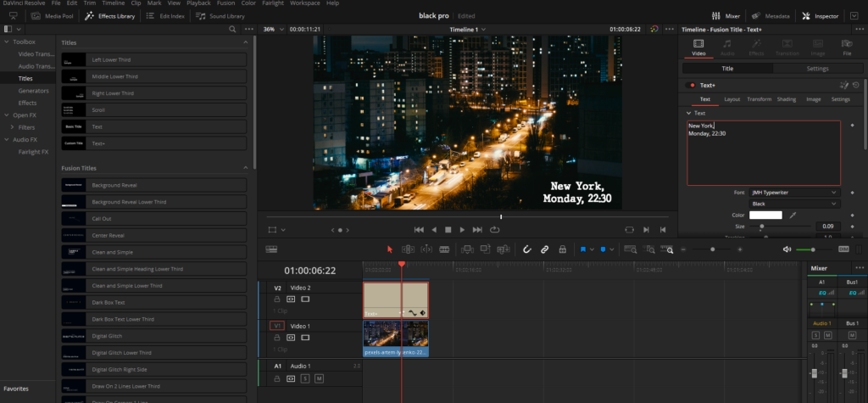Open the Media Pool panel
Image resolution: width=868 pixels, height=403 pixels.
(x=53, y=16)
